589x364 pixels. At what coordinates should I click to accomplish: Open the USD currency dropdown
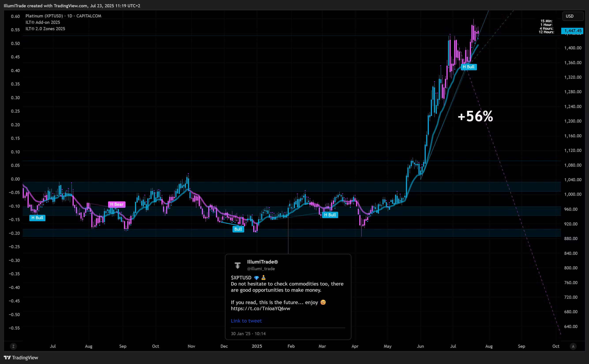[573, 16]
